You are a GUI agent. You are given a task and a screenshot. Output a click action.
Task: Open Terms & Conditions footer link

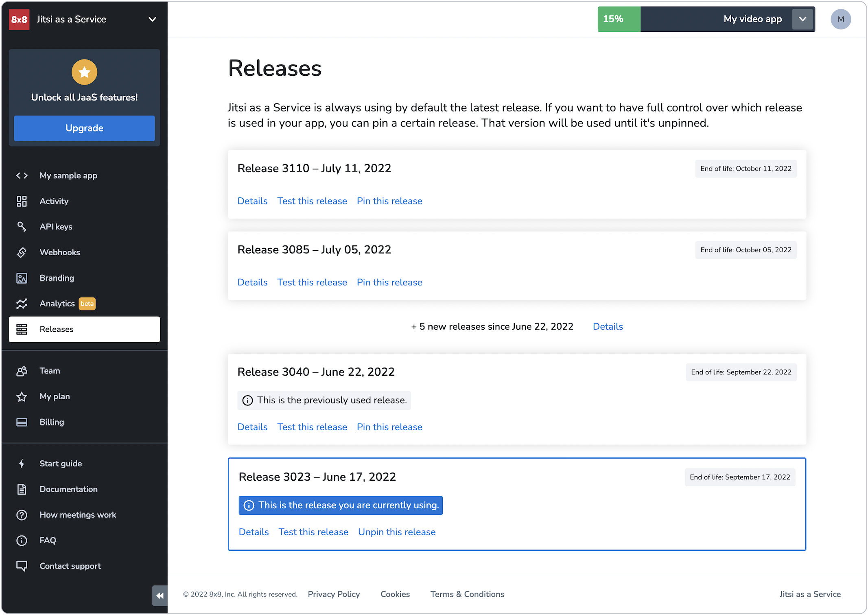click(x=467, y=594)
